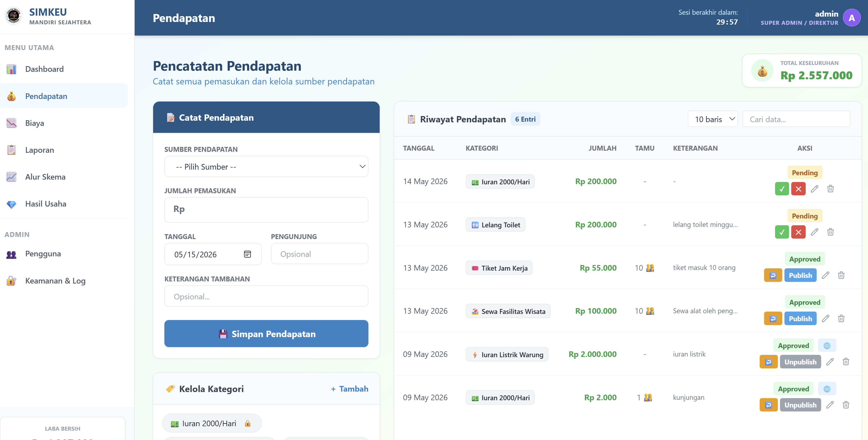Edit the Rp 2.000 kunjungan entry
Viewport: 868px width, 440px height.
[x=830, y=405]
